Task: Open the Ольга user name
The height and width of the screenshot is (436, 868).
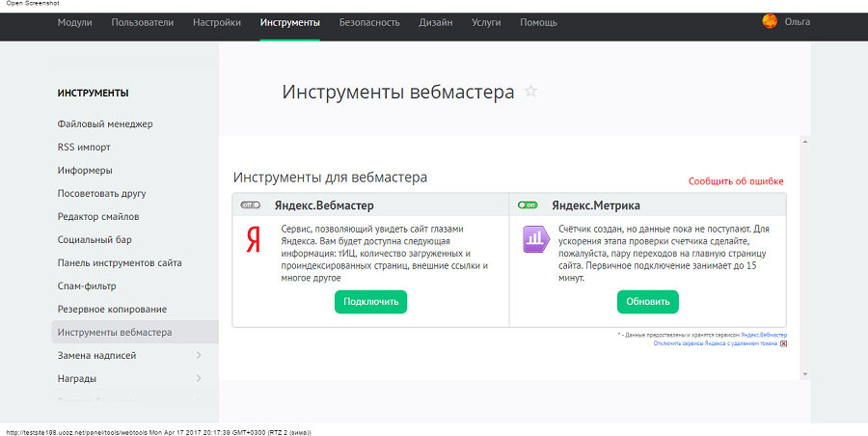Action: (x=798, y=21)
